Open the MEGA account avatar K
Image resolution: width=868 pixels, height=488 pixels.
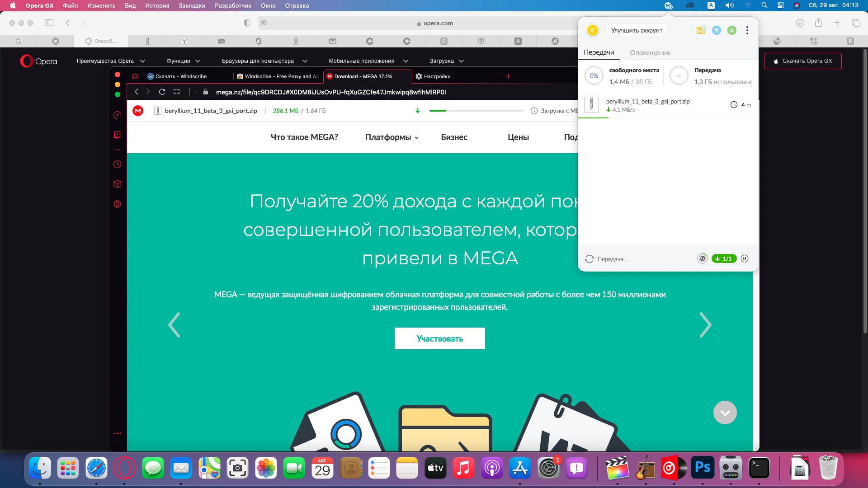click(592, 30)
